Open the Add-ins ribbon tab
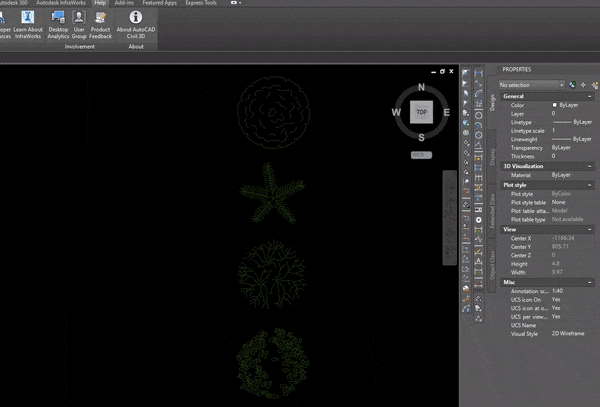 coord(124,3)
